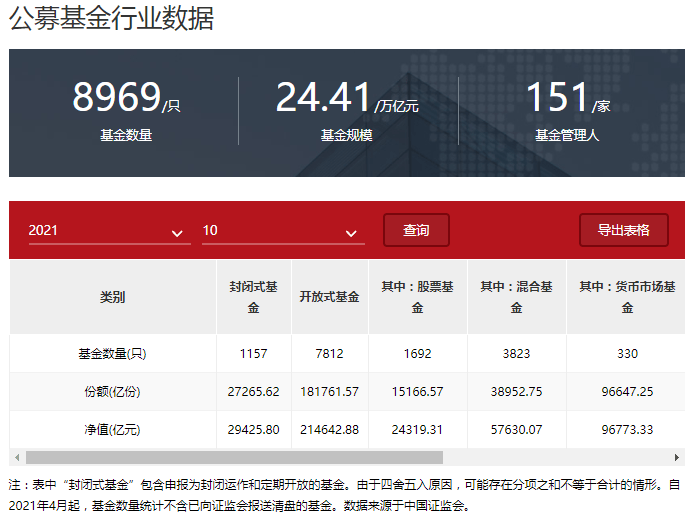Click the cell value 214642.88

(330, 430)
